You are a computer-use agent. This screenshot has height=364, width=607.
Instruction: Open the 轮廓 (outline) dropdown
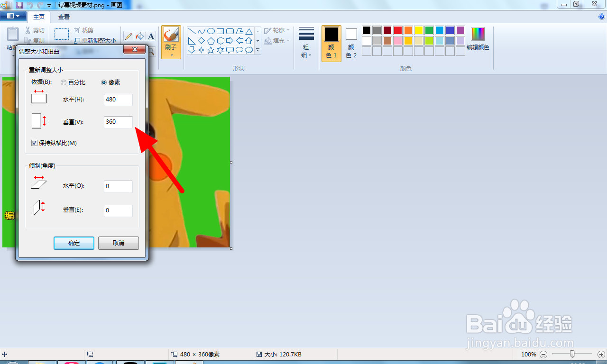click(x=277, y=30)
